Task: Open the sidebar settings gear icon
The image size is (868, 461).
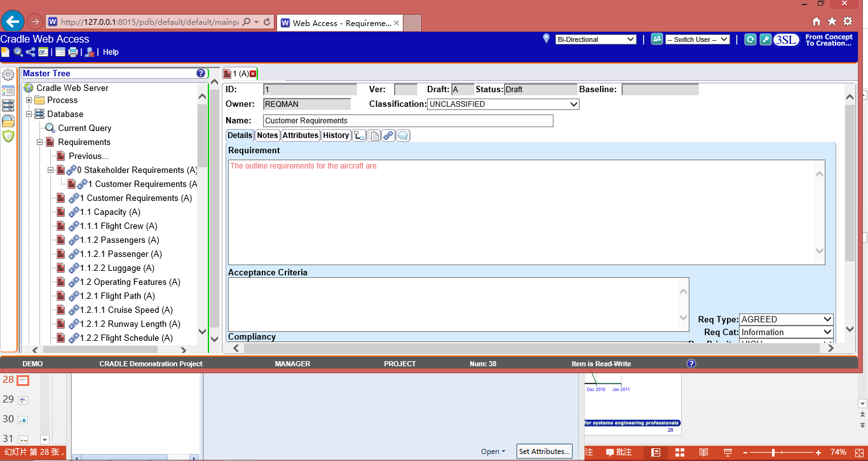Action: tap(8, 75)
